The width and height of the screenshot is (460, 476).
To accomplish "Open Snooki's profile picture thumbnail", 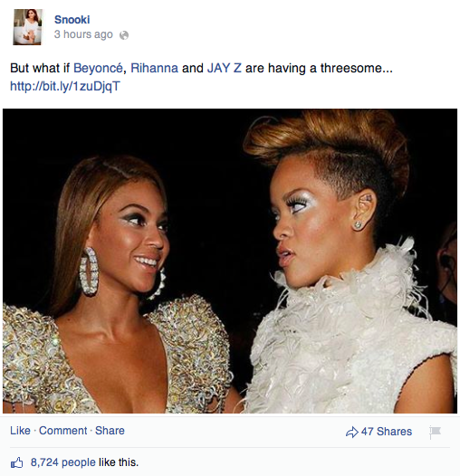I will (x=27, y=27).
